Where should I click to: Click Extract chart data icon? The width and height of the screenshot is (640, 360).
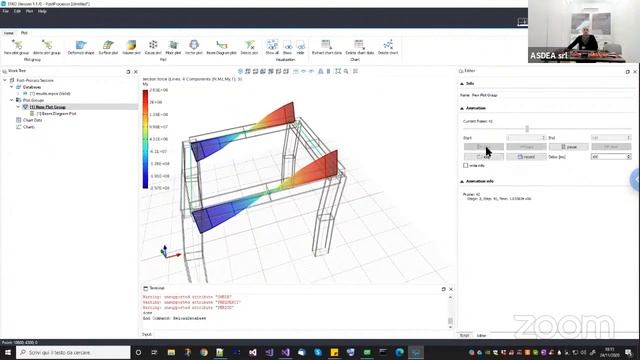pos(327,47)
